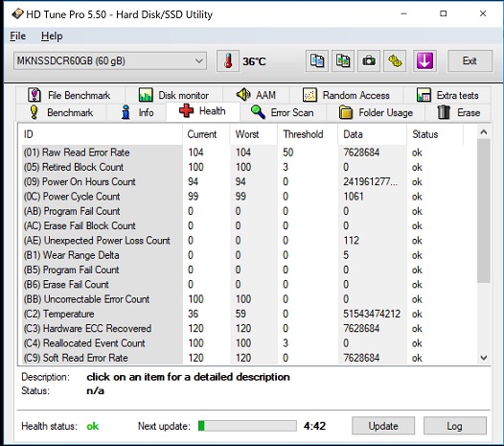Open the Extra tests tab
The image size is (504, 446).
coord(447,95)
